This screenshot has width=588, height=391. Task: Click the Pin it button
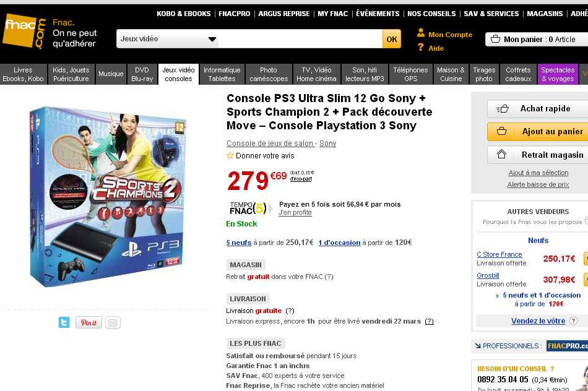[89, 322]
